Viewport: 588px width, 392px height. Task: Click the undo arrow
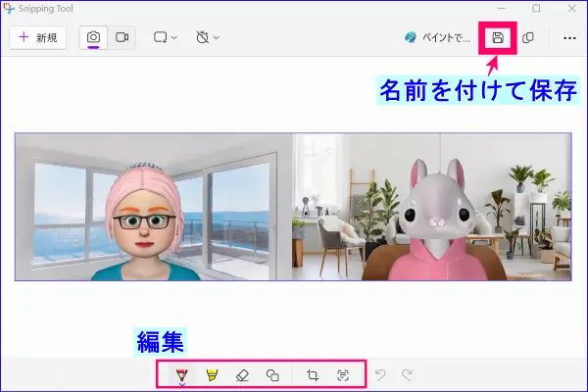(x=380, y=375)
